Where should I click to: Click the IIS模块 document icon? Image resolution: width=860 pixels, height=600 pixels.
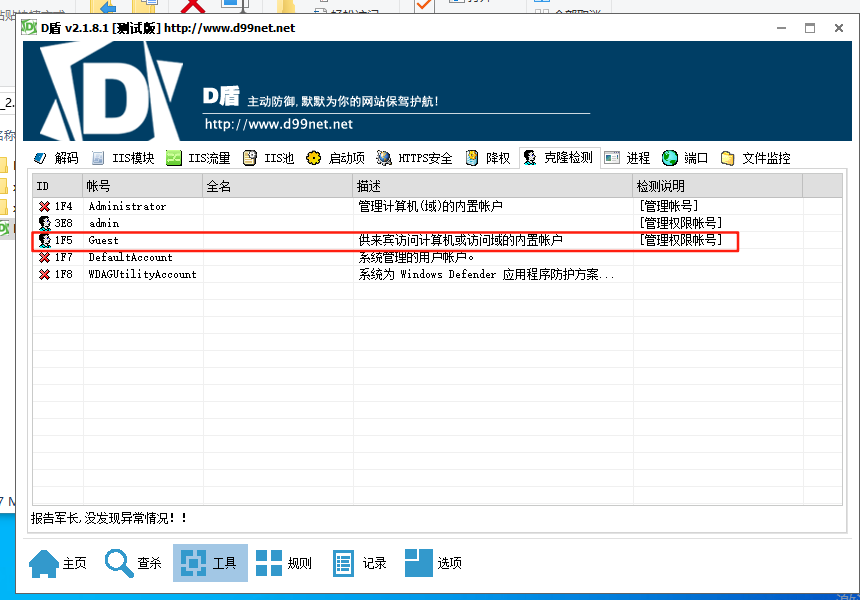tap(98, 159)
